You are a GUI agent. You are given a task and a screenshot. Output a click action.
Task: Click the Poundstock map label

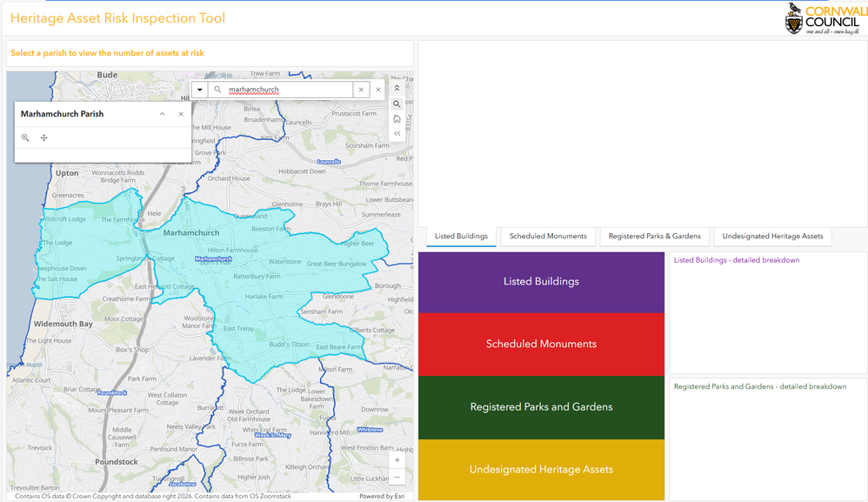click(117, 462)
